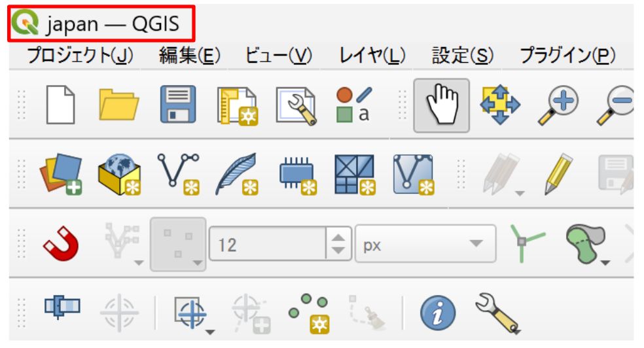This screenshot has height=348, width=644.
Task: Click the set GPS destination crosshair
Action: [x=190, y=313]
